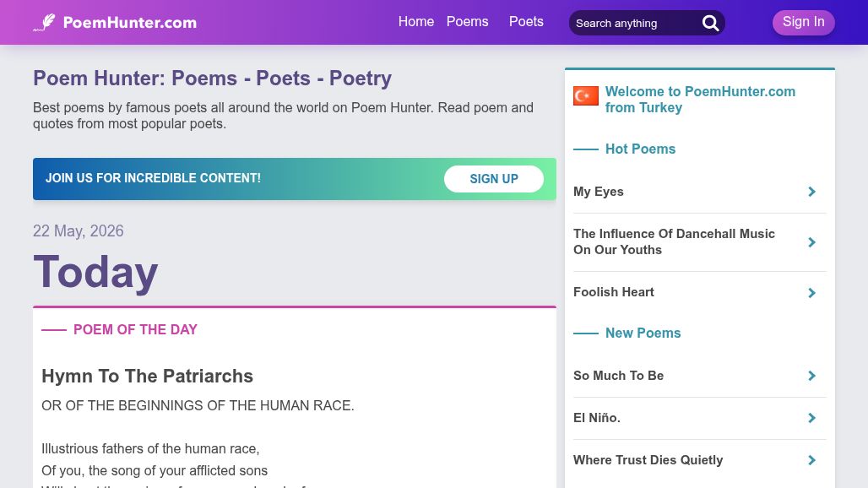Open the Poets menu item
The height and width of the screenshot is (488, 868).
526,22
